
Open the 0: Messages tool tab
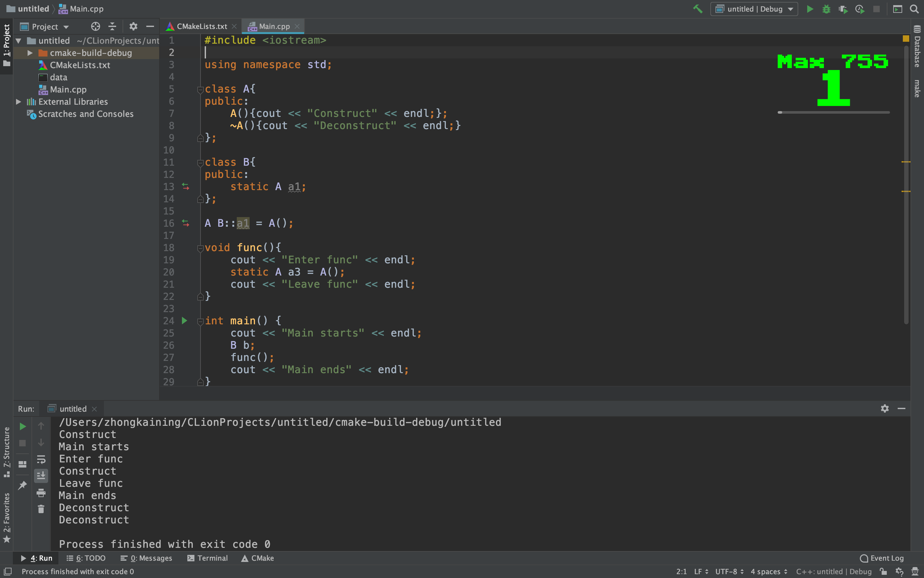click(x=146, y=558)
